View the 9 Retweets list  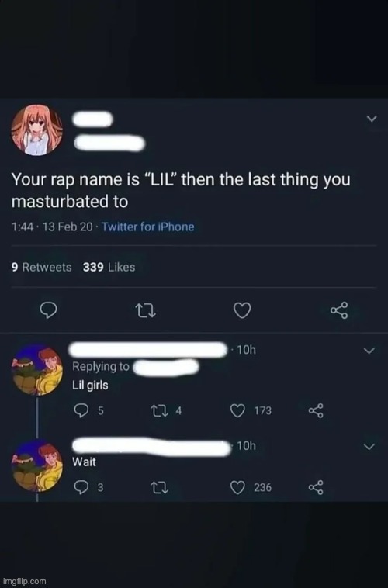(x=41, y=267)
